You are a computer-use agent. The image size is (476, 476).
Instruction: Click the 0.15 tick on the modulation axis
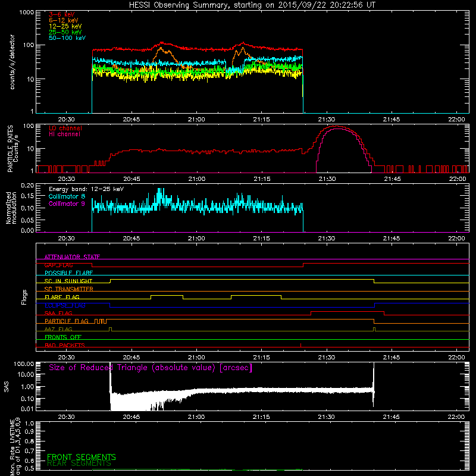tap(27, 196)
